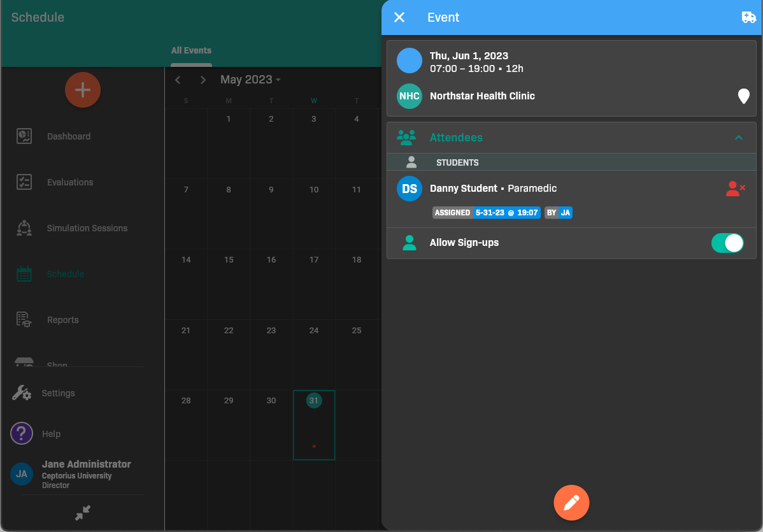Image resolution: width=763 pixels, height=532 pixels.
Task: Go to the previous month
Action: point(178,80)
